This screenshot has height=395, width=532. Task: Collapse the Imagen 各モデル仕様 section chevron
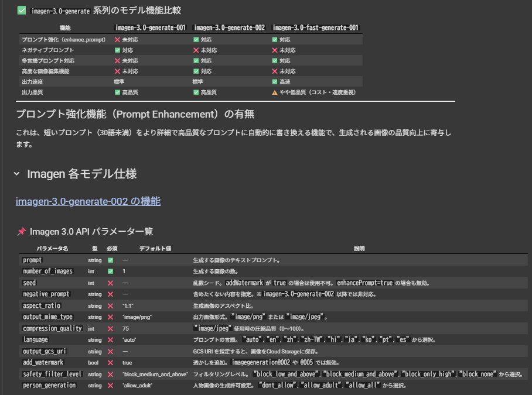coord(16,174)
